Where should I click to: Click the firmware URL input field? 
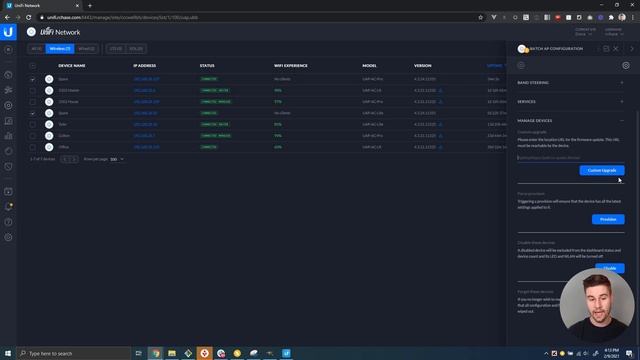coord(571,158)
